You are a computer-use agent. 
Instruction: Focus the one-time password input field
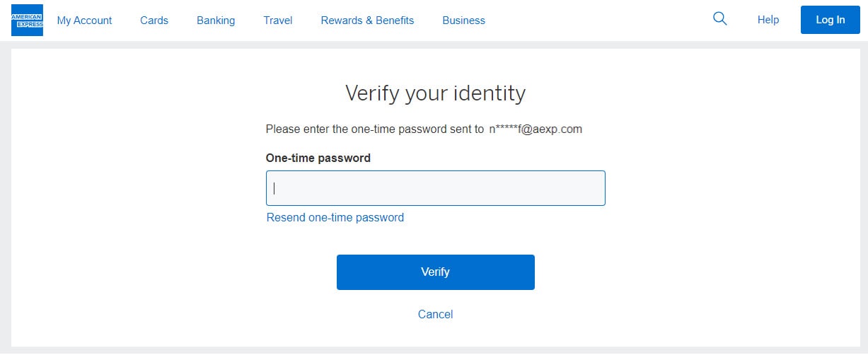coord(435,188)
